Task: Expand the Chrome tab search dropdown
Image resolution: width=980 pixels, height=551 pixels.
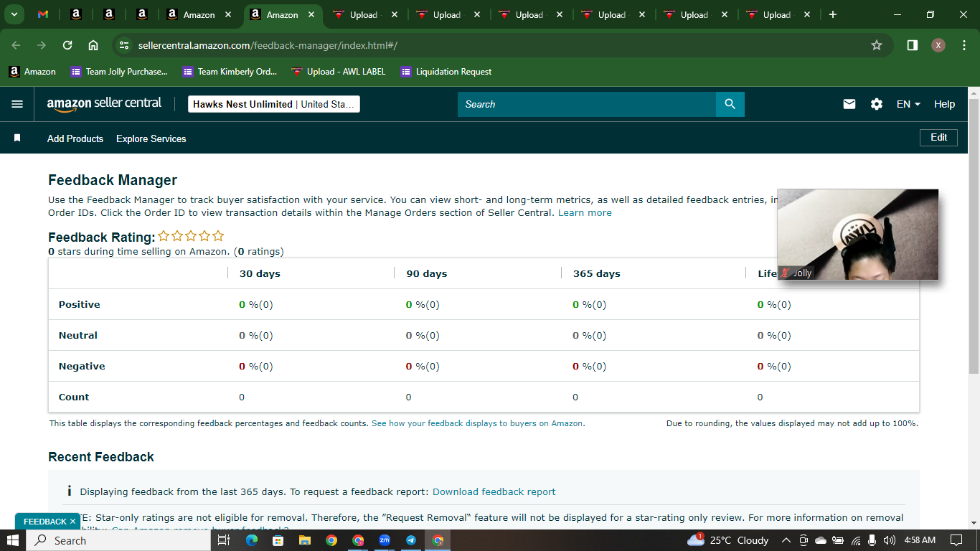Action: (14, 14)
